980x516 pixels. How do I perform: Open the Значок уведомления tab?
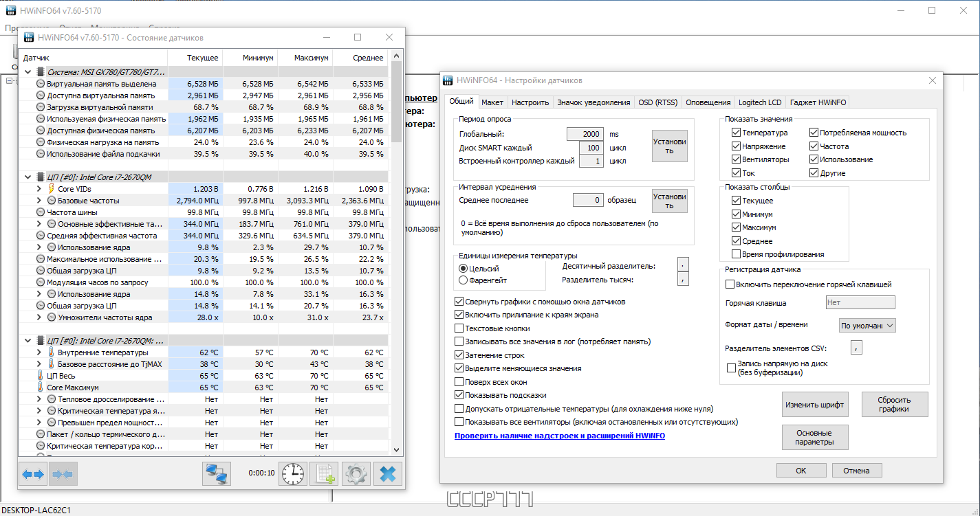click(594, 102)
